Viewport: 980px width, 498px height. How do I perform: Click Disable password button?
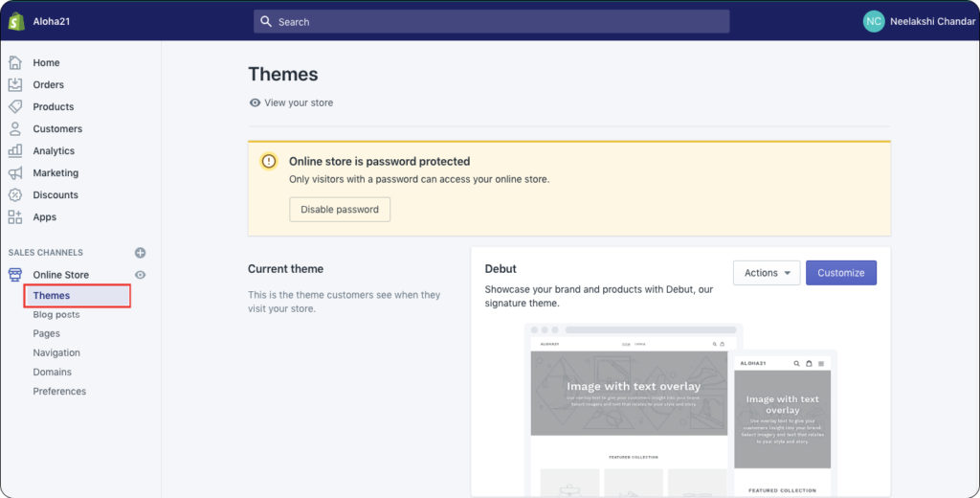click(340, 210)
